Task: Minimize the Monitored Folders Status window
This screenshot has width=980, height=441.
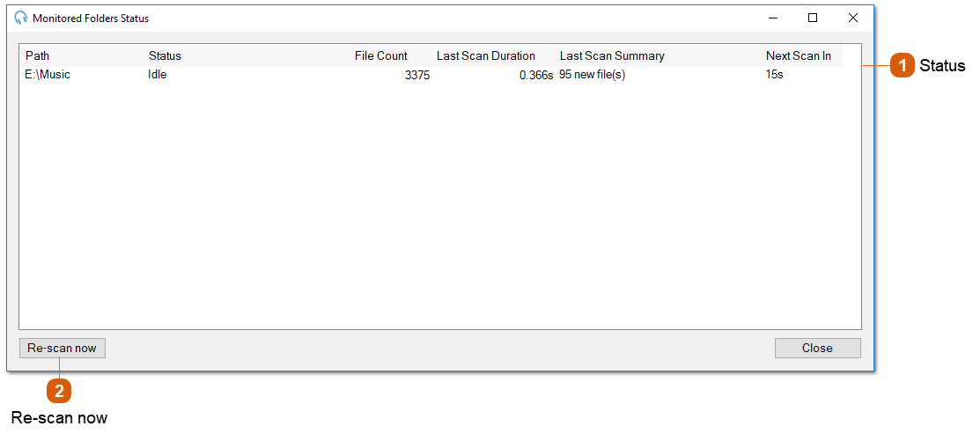Action: [773, 18]
